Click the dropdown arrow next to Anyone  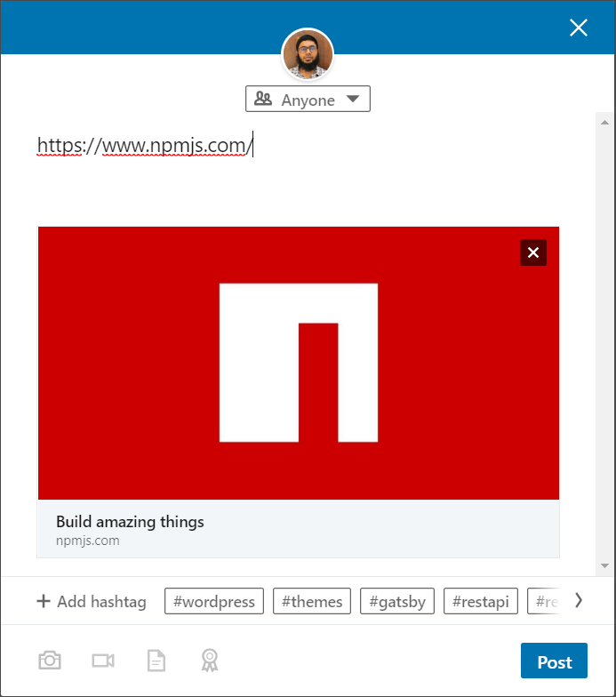pos(353,99)
